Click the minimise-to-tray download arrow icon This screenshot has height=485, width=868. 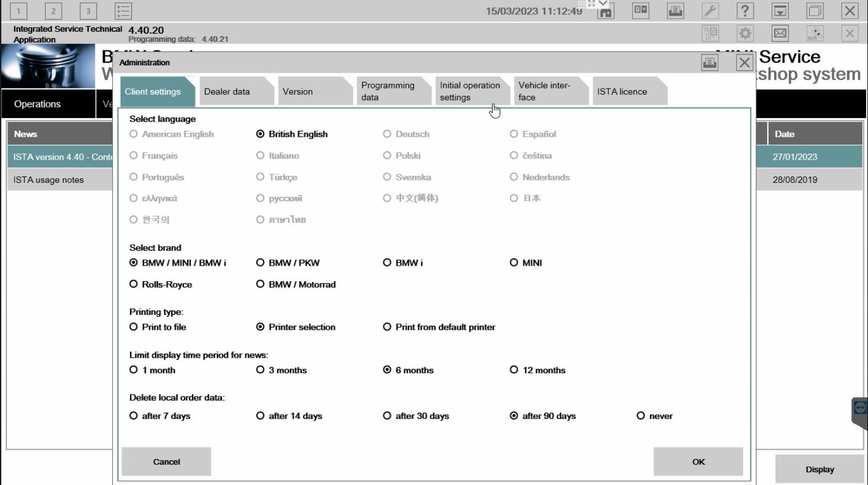tap(780, 10)
